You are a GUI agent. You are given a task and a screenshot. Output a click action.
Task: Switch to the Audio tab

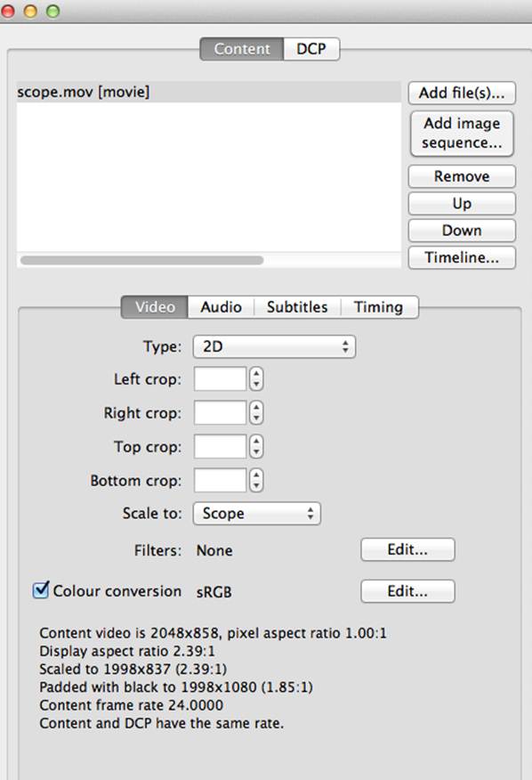pyautogui.click(x=222, y=307)
